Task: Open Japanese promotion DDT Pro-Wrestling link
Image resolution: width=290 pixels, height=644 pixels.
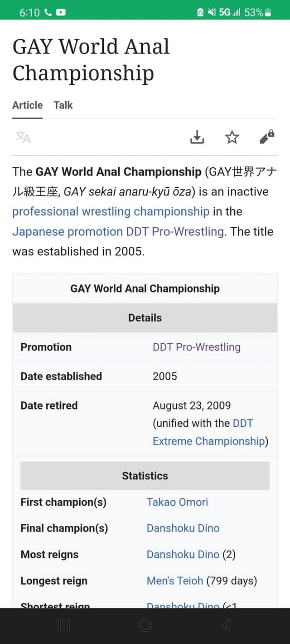Action: pyautogui.click(x=118, y=231)
